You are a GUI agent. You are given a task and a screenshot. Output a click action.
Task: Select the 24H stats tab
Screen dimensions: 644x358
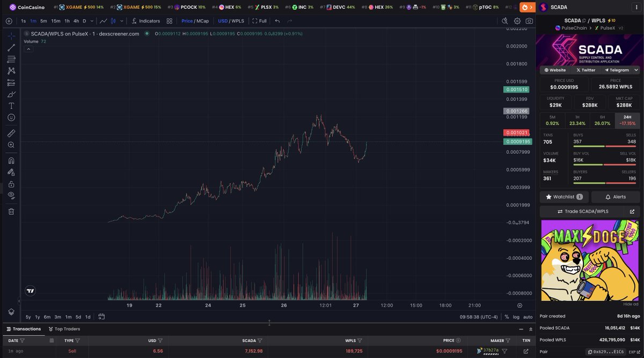coord(627,120)
